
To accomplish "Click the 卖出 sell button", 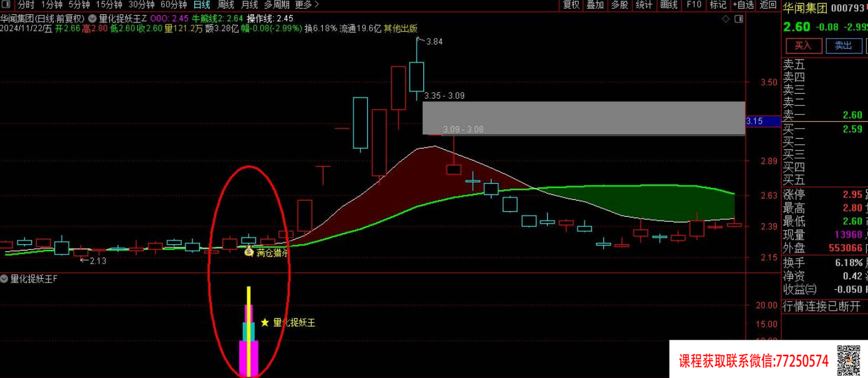I will tap(844, 46).
